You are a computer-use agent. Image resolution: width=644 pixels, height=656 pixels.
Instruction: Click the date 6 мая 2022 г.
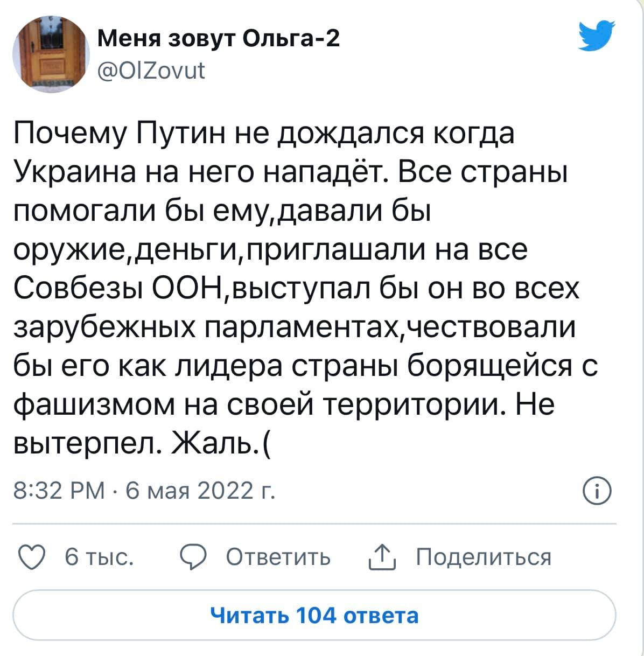click(x=199, y=490)
